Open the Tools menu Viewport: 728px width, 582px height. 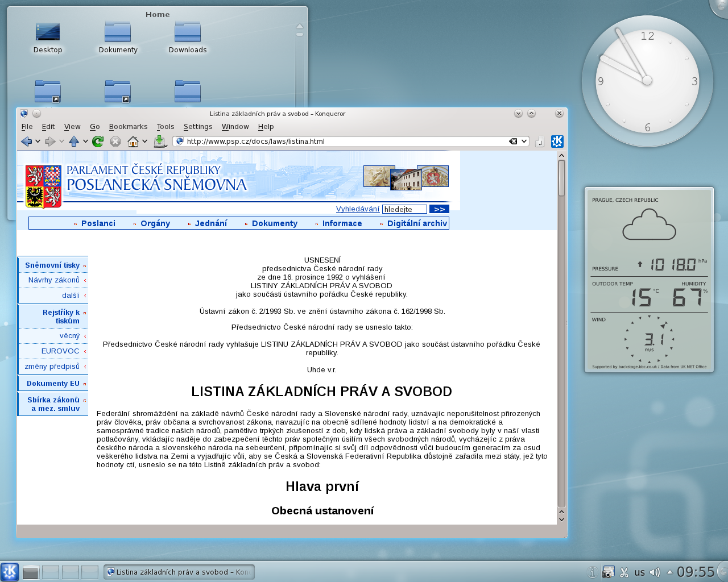166,127
